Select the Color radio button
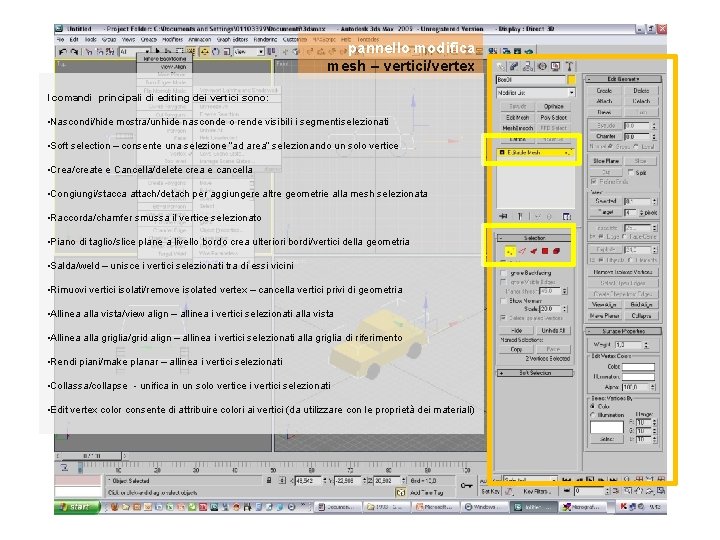720x540 pixels. click(593, 406)
